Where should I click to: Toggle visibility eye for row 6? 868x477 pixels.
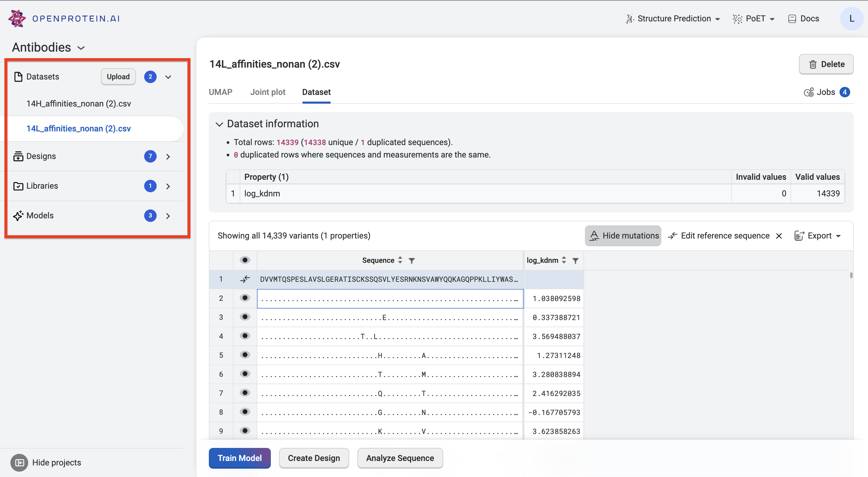pyautogui.click(x=245, y=373)
